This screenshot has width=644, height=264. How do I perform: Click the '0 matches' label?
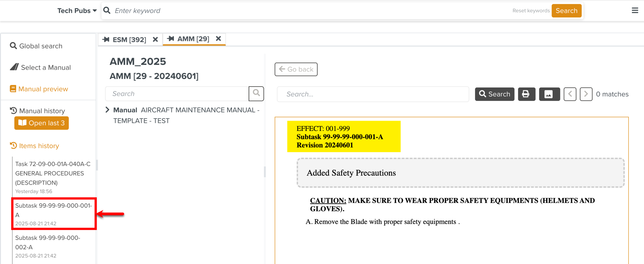point(612,94)
